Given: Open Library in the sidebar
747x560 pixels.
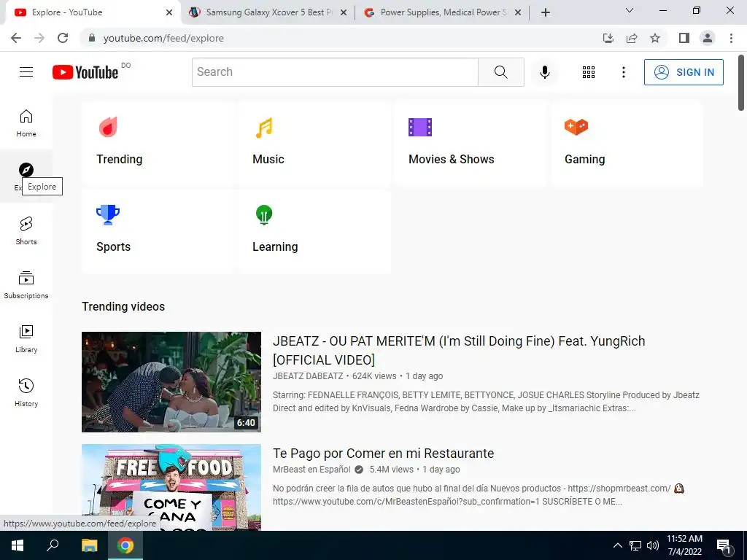Looking at the screenshot, I should click(x=26, y=338).
